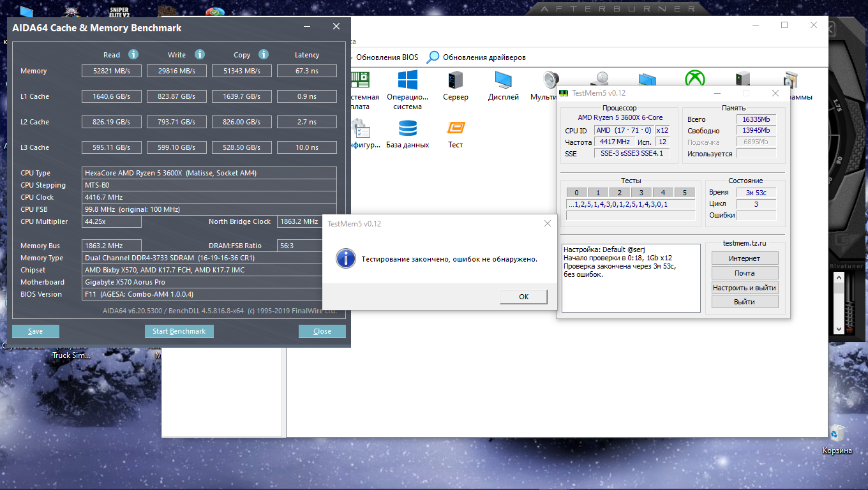This screenshot has width=868, height=490.
Task: Minimize the background AIDA64 main window
Action: pyautogui.click(x=755, y=26)
